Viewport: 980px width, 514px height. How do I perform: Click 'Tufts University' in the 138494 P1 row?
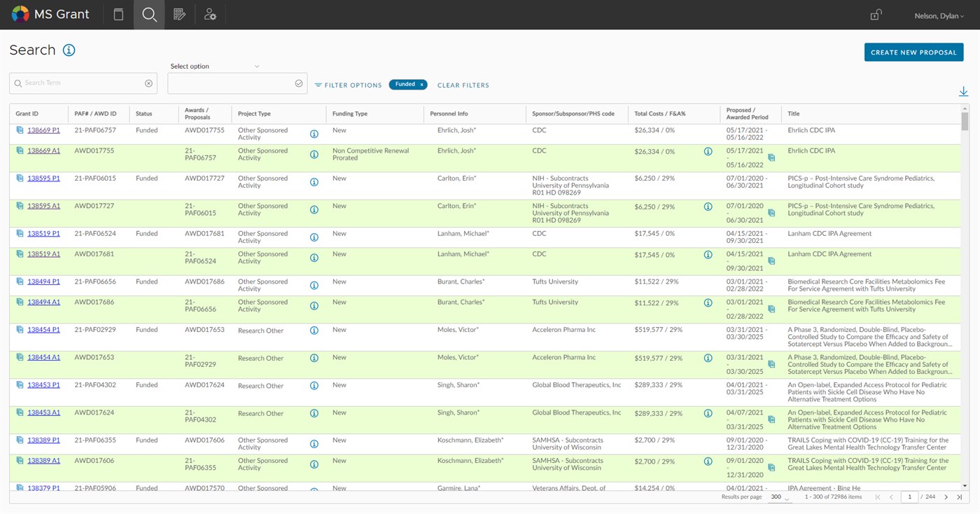(555, 282)
